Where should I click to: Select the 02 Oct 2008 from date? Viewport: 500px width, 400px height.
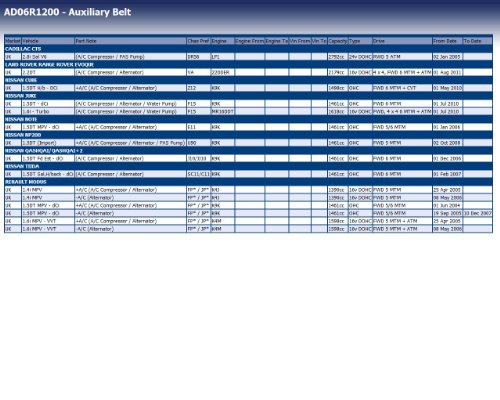point(447,143)
